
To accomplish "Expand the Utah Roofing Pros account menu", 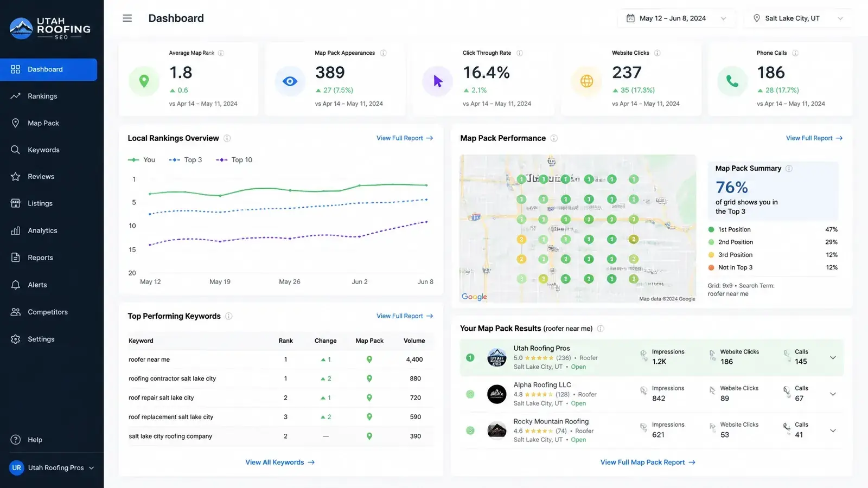I will (52, 468).
